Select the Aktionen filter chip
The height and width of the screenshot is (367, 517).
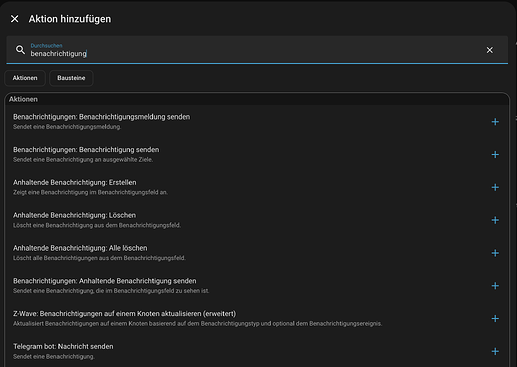(x=25, y=78)
